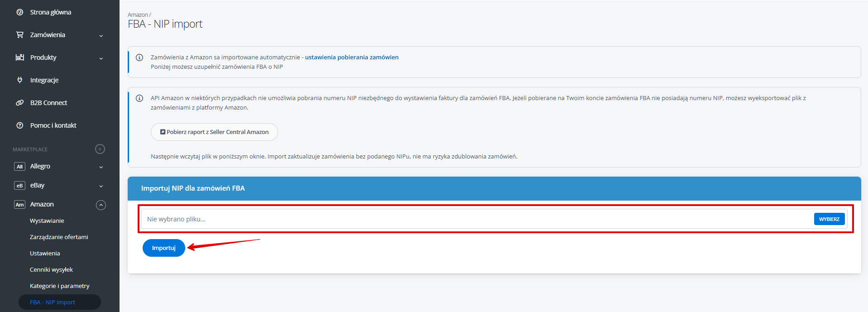Expand the eBay submenu chevron
Viewport: 868px width, 312px height.
101,186
